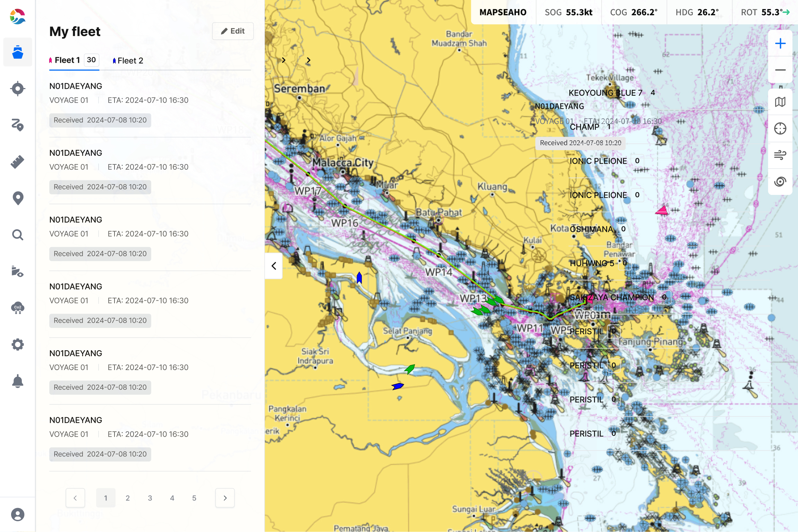Toggle the wind overlay icon
This screenshot has width=798, height=532.
tap(780, 155)
